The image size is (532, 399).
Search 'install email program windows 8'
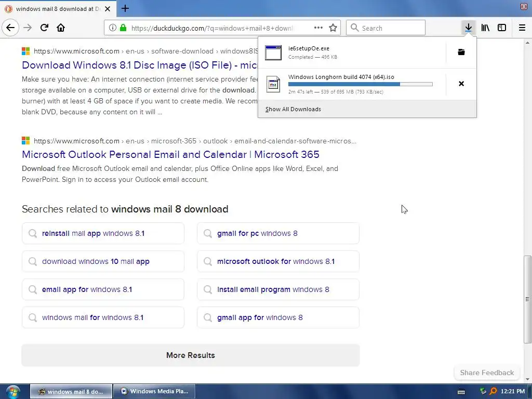click(x=278, y=289)
